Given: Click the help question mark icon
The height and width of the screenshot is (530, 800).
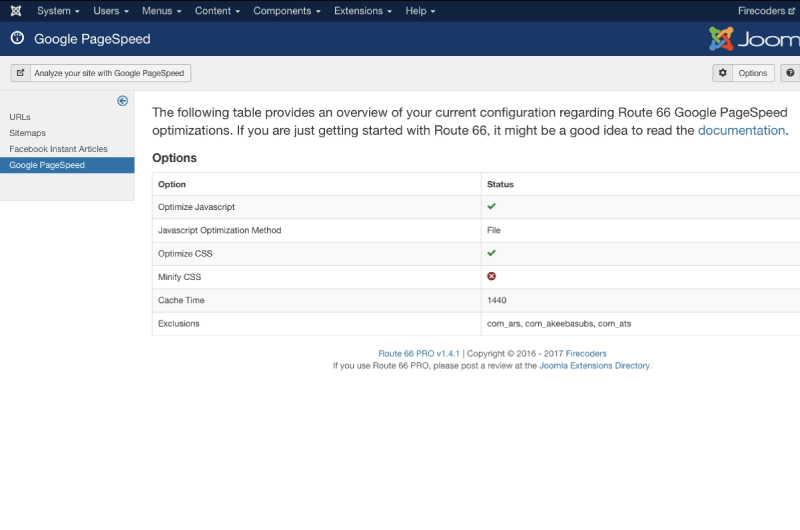Looking at the screenshot, I should (x=790, y=73).
